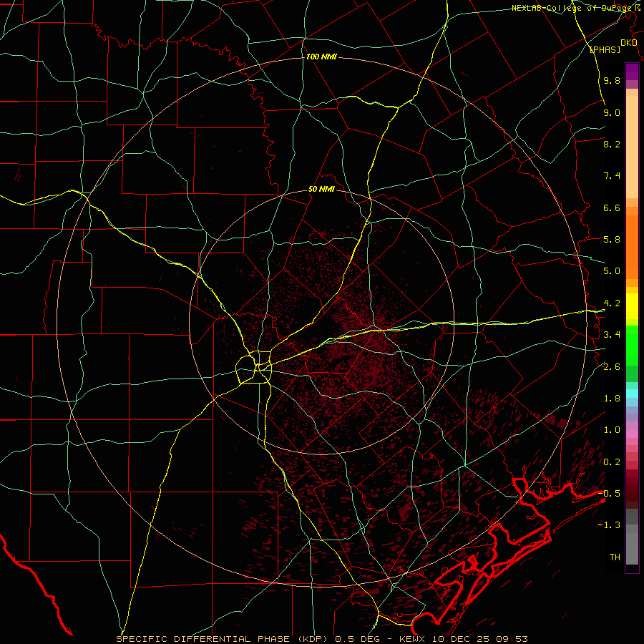Pick the bright yellow segment of the color bar
Image resolution: width=644 pixels, height=644 pixels.
tap(632, 306)
